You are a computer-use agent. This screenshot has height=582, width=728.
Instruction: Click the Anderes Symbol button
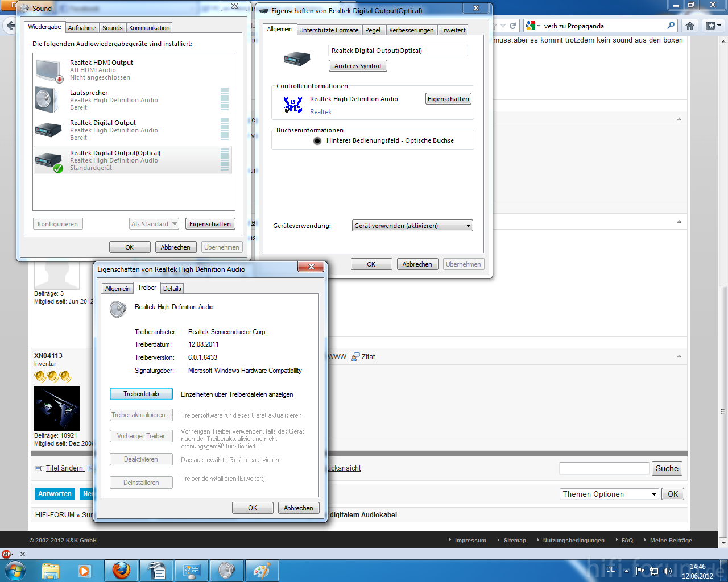point(358,66)
